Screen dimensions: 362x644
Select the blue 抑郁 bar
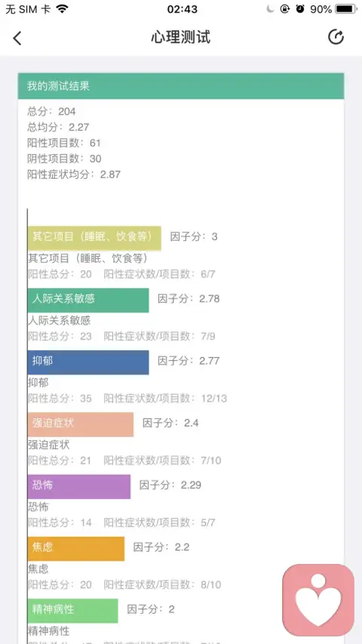tap(88, 362)
